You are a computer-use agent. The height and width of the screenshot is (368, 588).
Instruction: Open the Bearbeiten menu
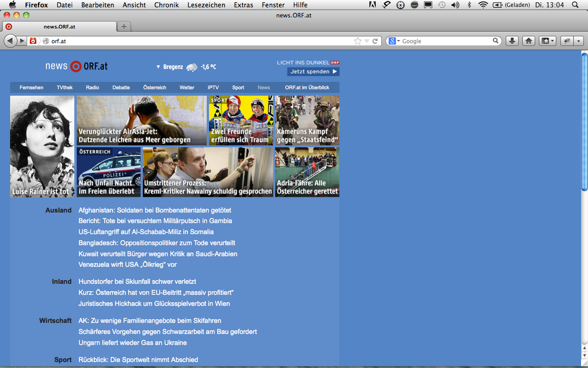click(x=98, y=5)
